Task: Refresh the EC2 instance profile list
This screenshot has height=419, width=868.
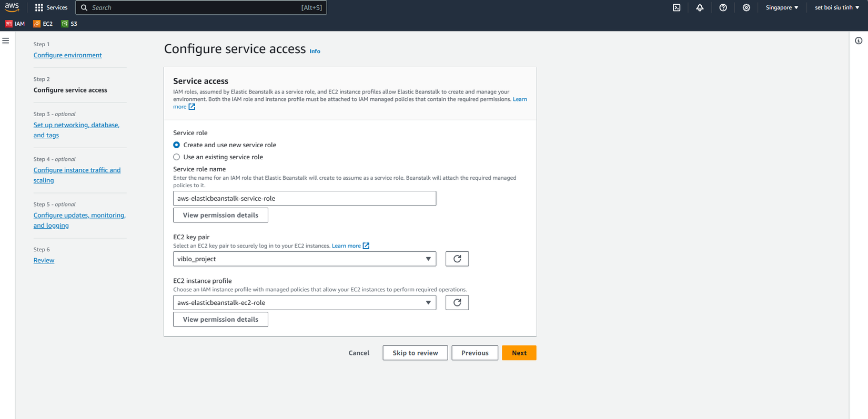Action: 457,303
